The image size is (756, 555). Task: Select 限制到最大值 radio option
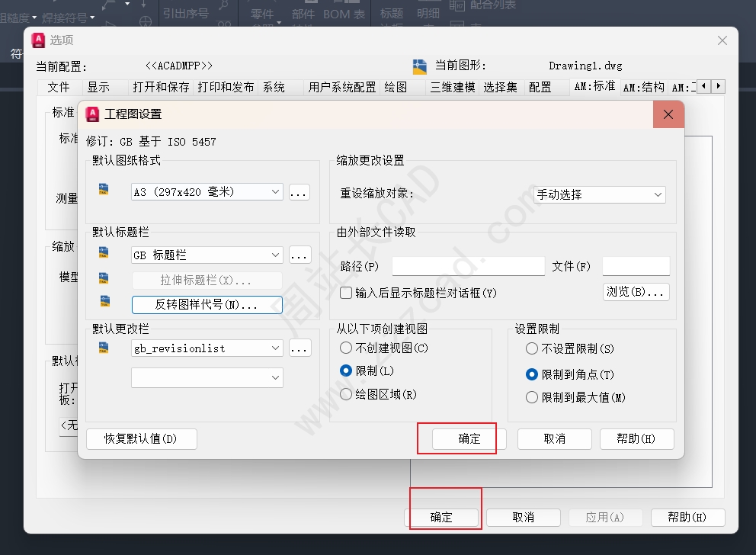tap(532, 397)
